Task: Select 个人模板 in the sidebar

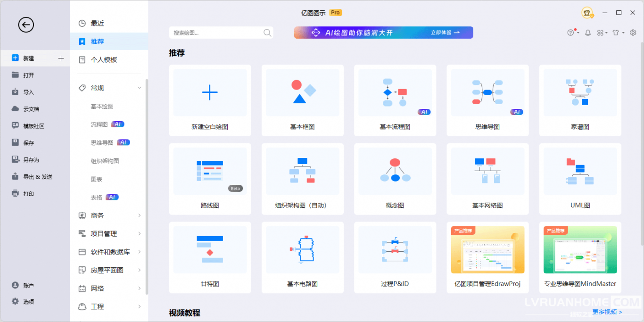Action: tap(104, 60)
